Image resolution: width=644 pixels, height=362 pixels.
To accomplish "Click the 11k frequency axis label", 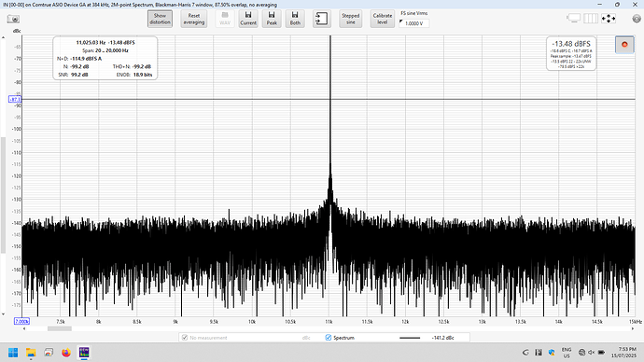I will (x=329, y=322).
